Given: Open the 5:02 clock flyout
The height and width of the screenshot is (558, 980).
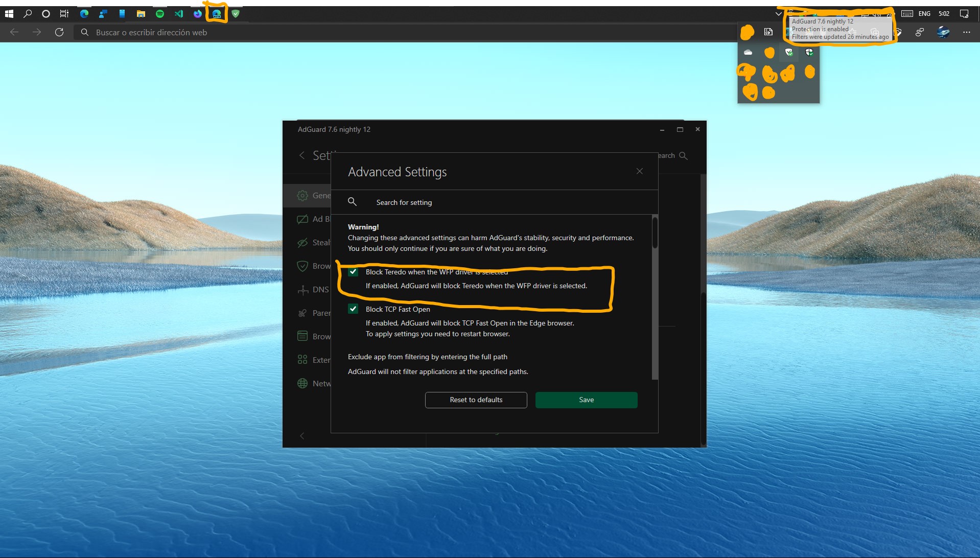Looking at the screenshot, I should (944, 14).
